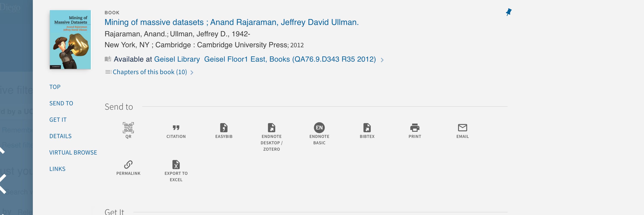Expand availability details chevron after call number
The image size is (644, 215).
[x=382, y=60]
